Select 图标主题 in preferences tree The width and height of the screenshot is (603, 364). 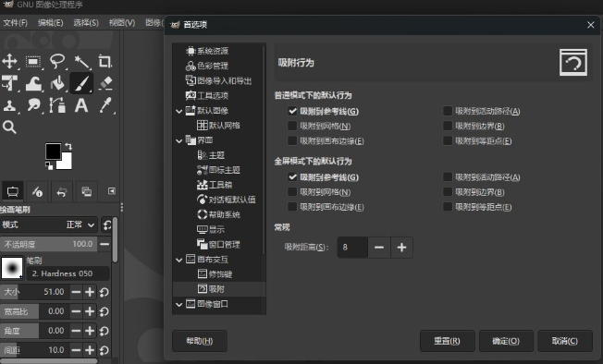pos(224,170)
